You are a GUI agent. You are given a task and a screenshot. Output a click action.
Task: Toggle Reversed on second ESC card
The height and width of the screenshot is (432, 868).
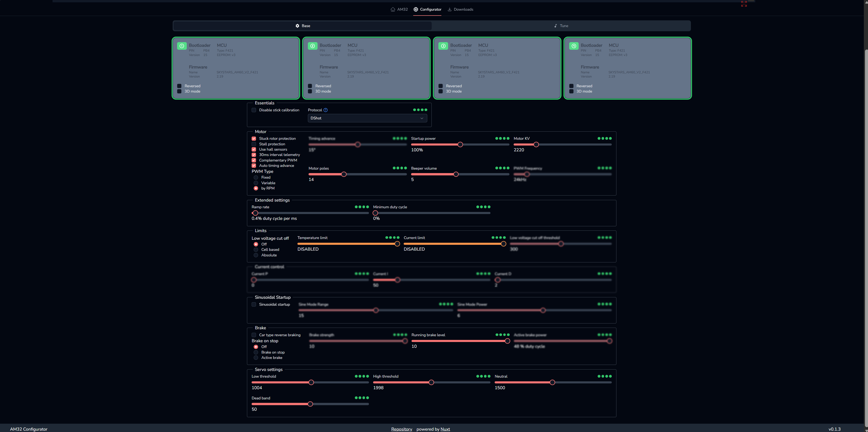[310, 86]
